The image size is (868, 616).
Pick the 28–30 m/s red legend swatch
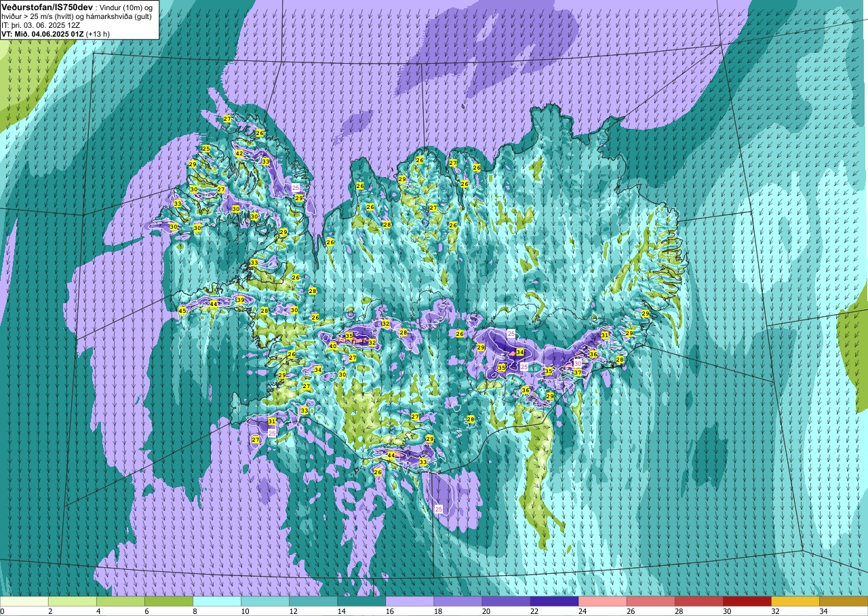698,601
